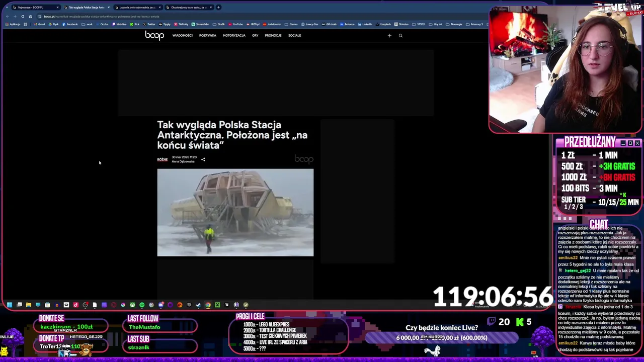Close the Tak wygląda Polska Stacja tab
Screen dimensions: 644x362
point(109,8)
